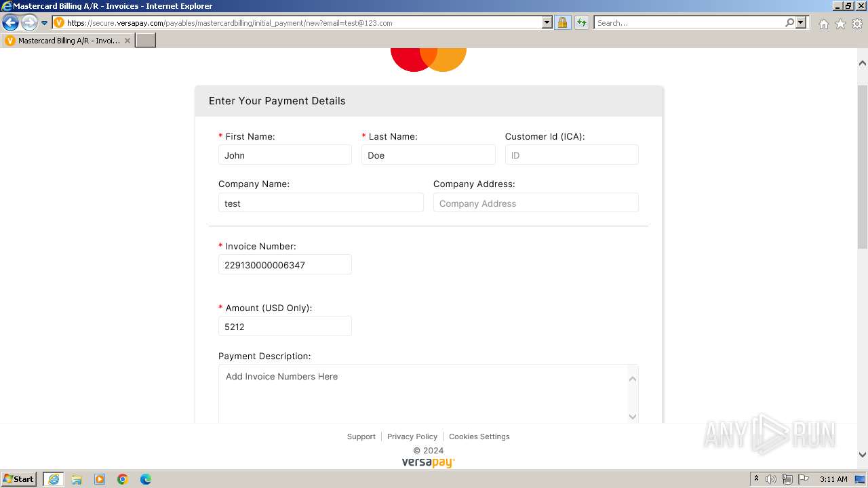The image size is (868, 488).
Task: Click the page scrollbar down arrow
Action: pos(863,455)
